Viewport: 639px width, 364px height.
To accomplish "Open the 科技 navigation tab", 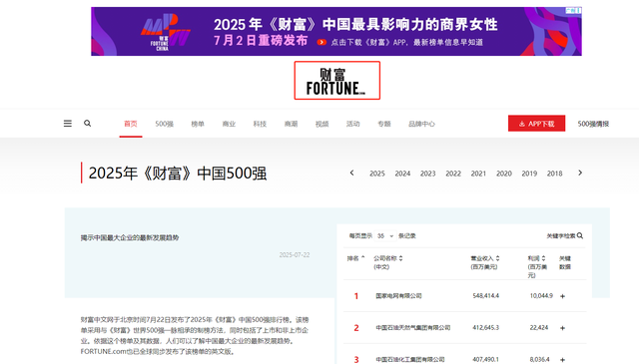I will click(x=260, y=124).
